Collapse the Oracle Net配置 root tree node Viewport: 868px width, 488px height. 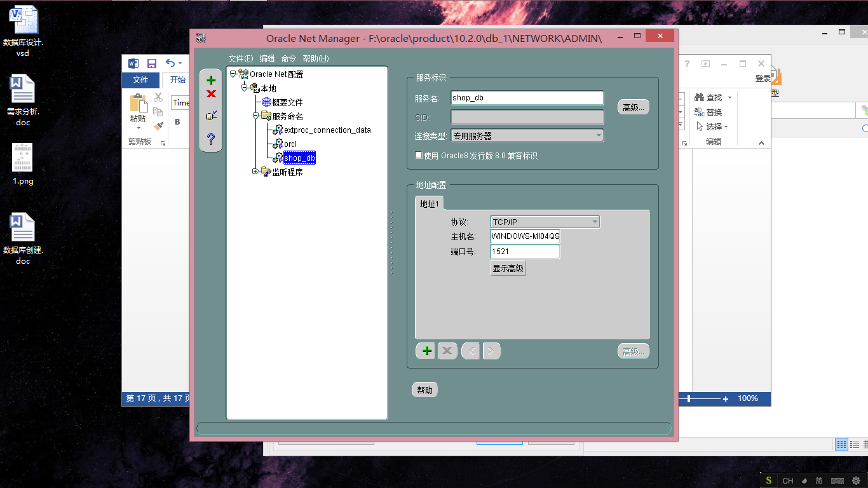coord(233,74)
